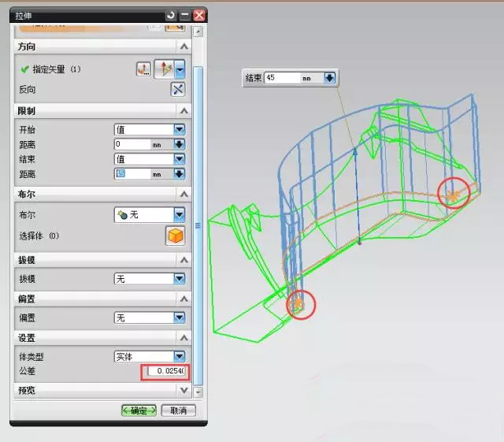Open the 体类型 body type dropdown

[x=179, y=356]
